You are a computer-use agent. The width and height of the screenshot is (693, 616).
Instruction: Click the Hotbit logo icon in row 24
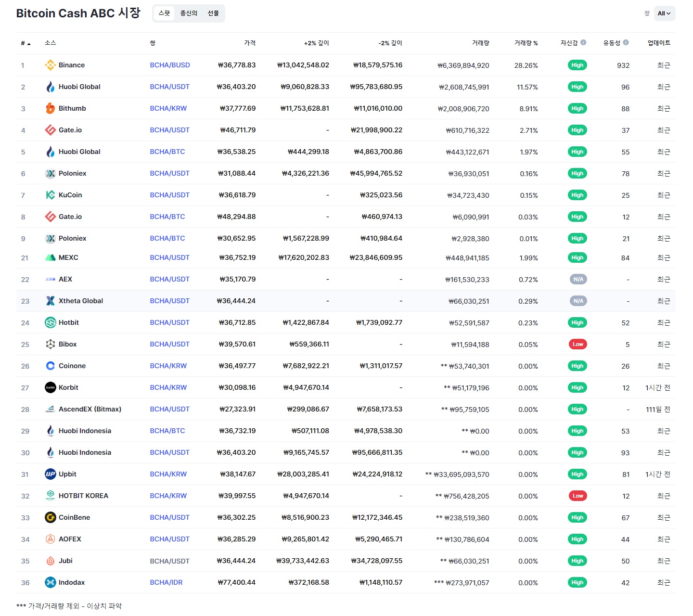pyautogui.click(x=50, y=322)
